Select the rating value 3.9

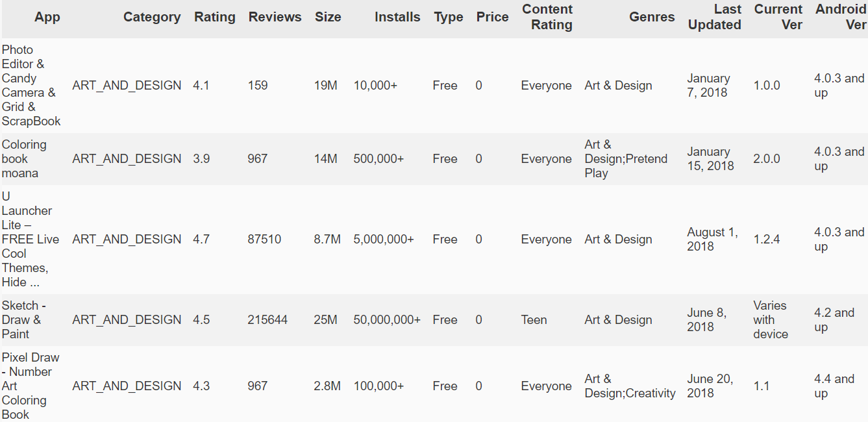point(201,159)
